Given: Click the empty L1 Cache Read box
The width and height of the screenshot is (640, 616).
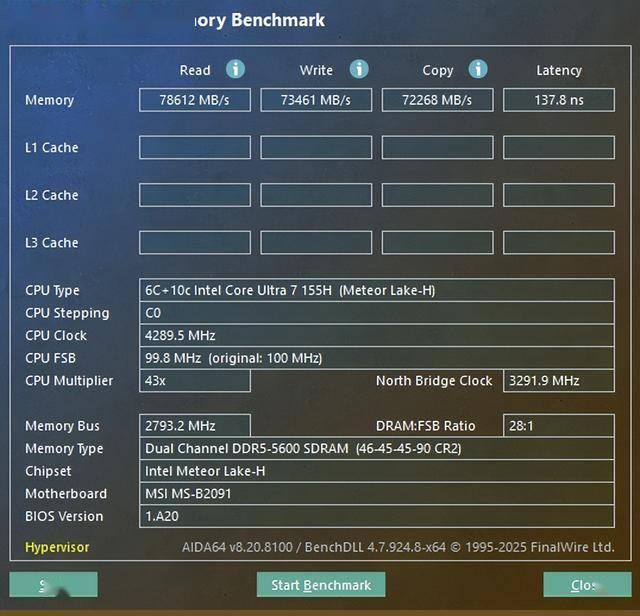Looking at the screenshot, I should (x=195, y=147).
